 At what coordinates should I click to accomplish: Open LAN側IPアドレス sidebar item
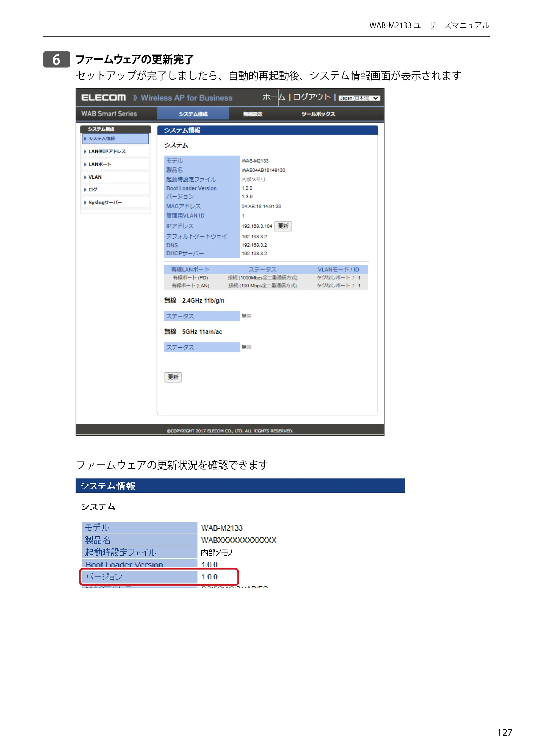coord(115,152)
